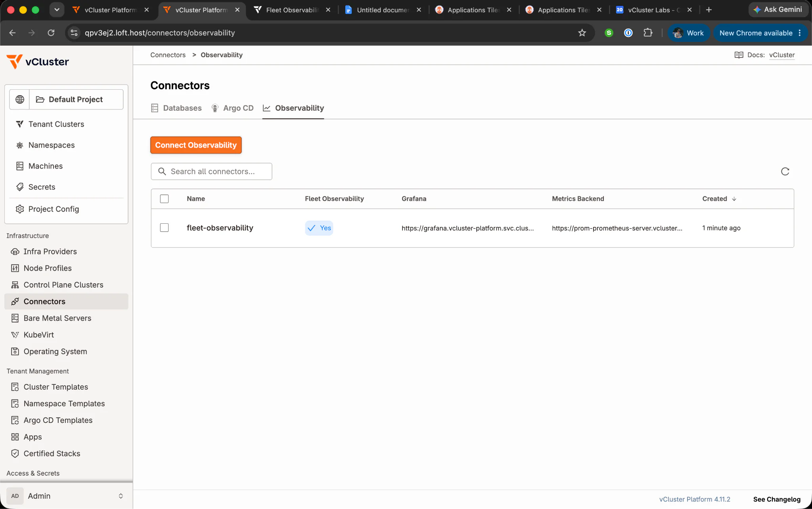Click the browser address bar URL
Viewport: 812px width, 509px height.
[160, 33]
